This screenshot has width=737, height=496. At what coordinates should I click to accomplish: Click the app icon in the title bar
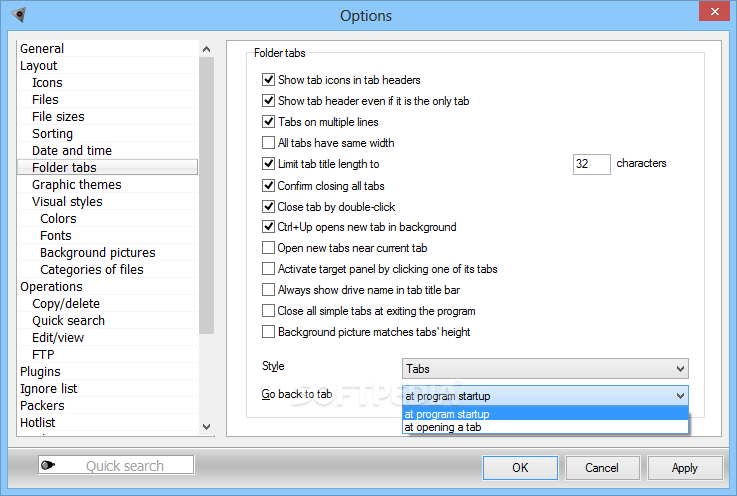coord(18,15)
